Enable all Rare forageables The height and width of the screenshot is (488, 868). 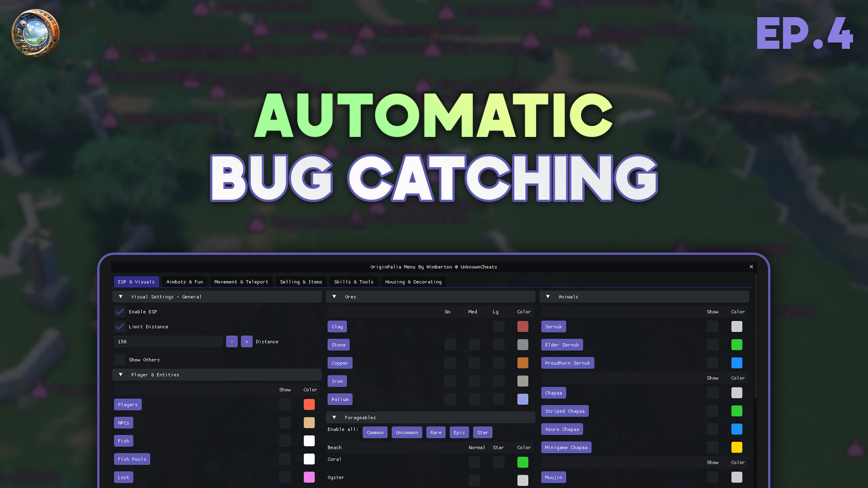(x=436, y=432)
